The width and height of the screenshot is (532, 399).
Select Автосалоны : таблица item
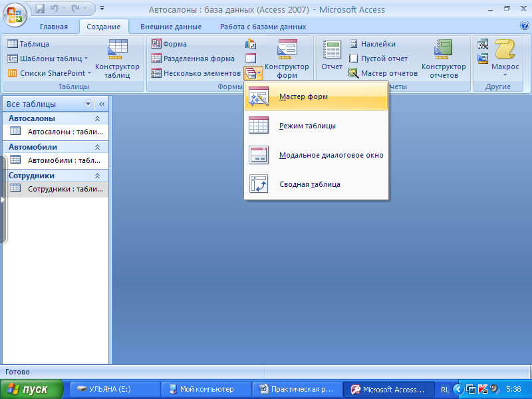click(x=56, y=132)
